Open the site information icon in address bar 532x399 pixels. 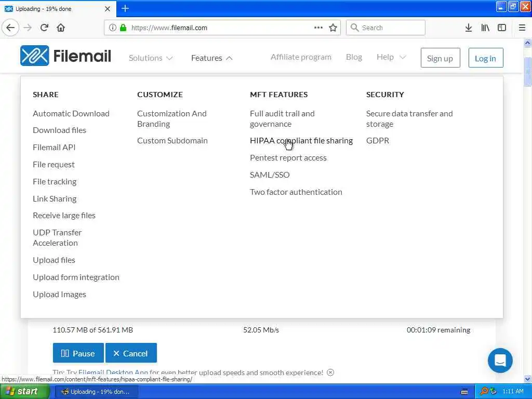click(x=112, y=28)
